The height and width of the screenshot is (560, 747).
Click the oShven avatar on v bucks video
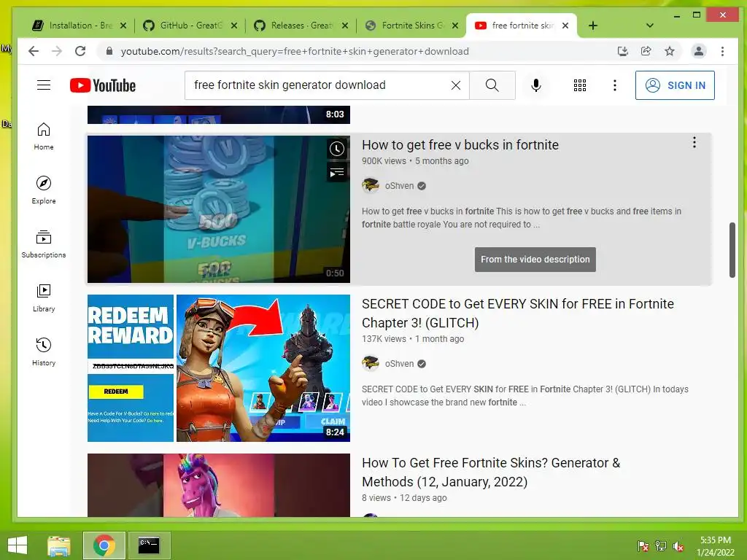(371, 186)
